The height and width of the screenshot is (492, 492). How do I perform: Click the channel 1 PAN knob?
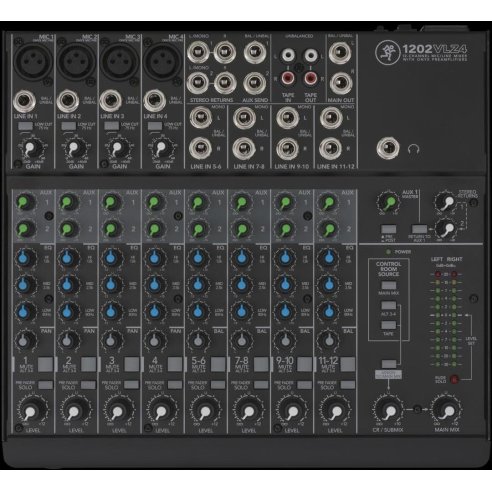[25, 340]
